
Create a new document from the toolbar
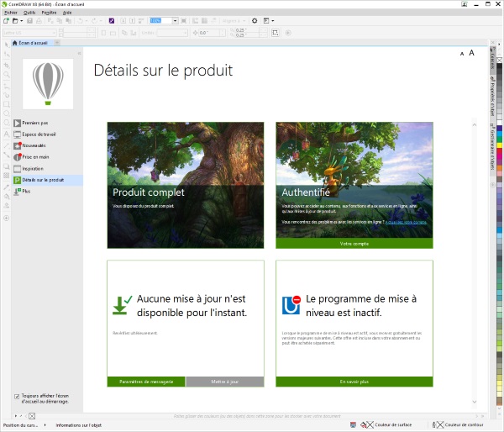(x=6, y=20)
